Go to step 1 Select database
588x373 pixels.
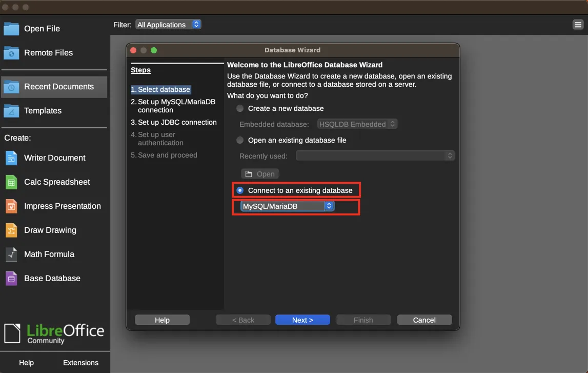point(160,90)
